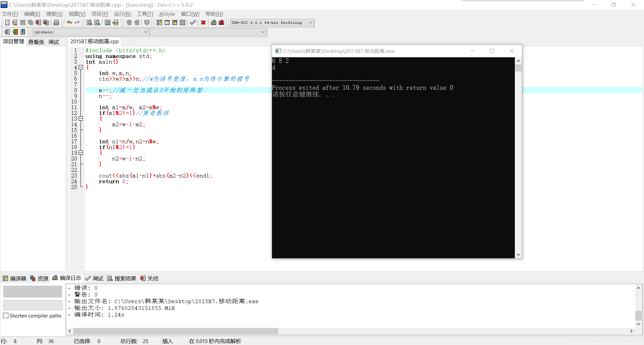This screenshot has width=644, height=345.
Task: Click the Open file toolbar icon
Action: [15, 22]
